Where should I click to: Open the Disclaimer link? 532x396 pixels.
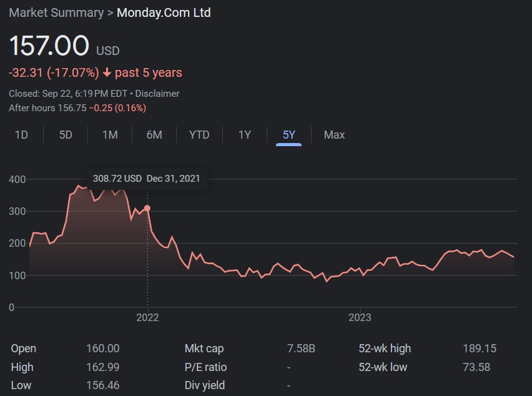coord(157,94)
